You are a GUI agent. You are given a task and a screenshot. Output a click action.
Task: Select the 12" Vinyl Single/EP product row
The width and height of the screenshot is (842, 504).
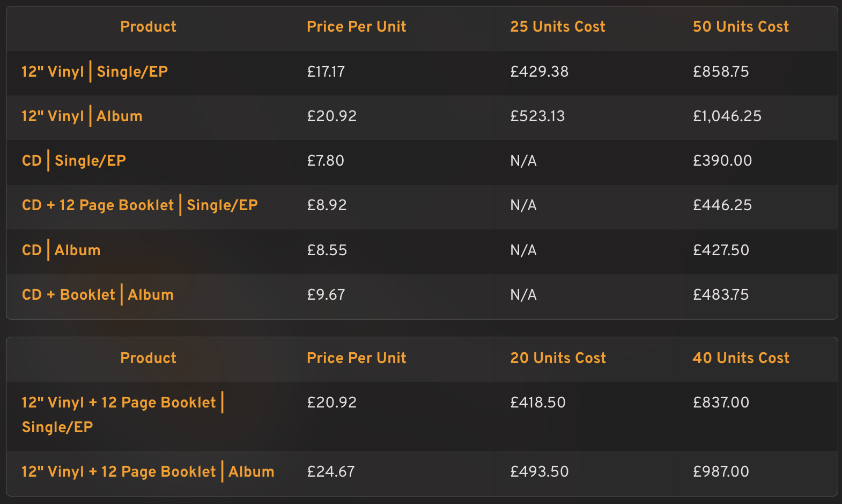click(x=422, y=72)
